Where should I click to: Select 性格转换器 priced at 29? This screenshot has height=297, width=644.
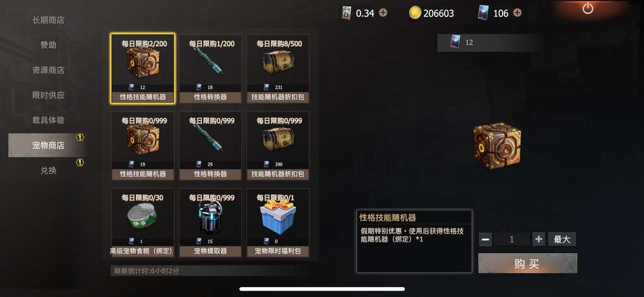click(x=210, y=146)
